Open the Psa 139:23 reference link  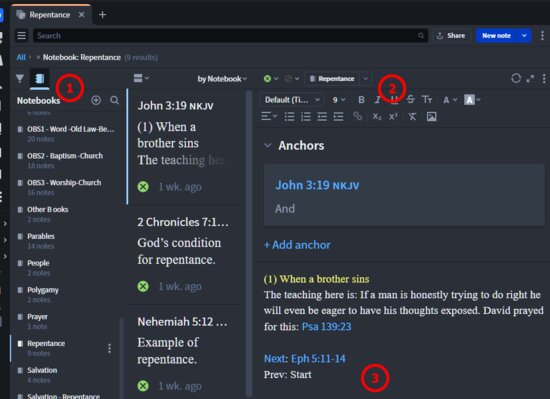[327, 326]
